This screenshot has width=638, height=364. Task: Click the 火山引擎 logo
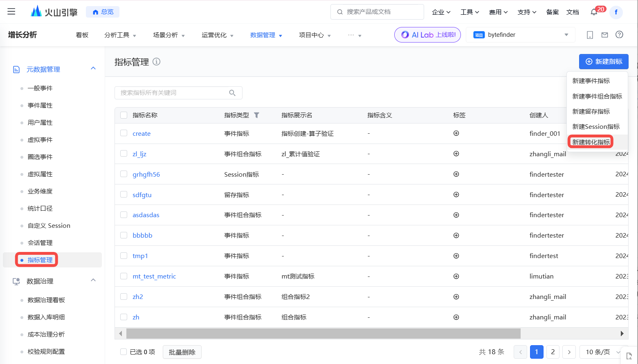(54, 11)
